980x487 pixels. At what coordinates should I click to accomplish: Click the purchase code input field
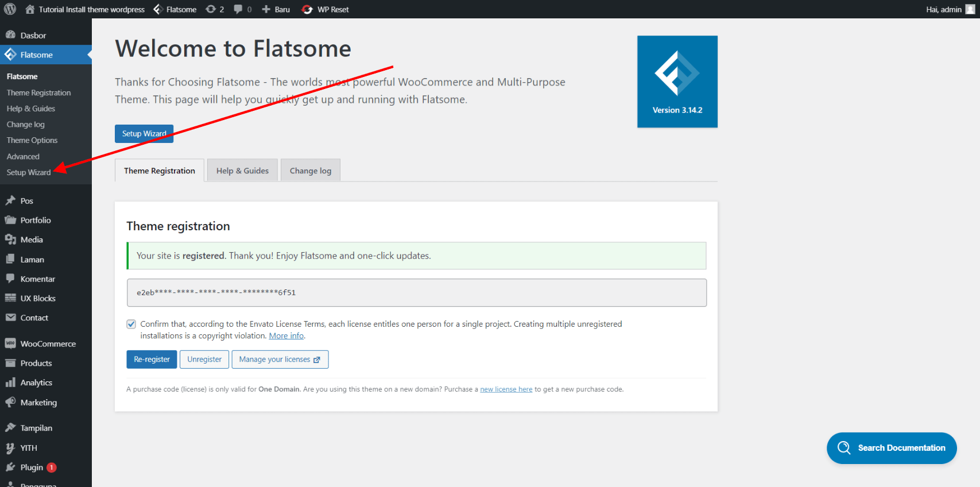point(416,292)
